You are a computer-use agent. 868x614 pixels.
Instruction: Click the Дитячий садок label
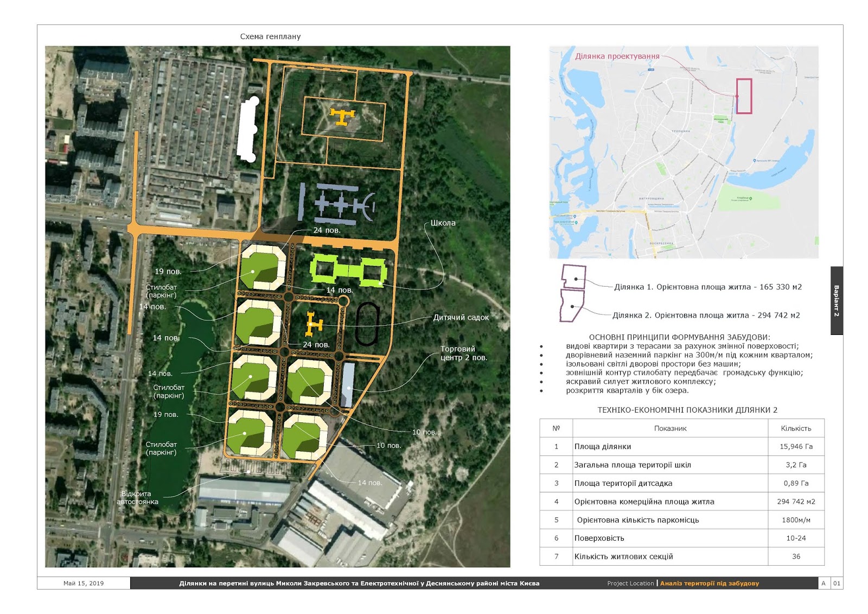[x=461, y=318]
